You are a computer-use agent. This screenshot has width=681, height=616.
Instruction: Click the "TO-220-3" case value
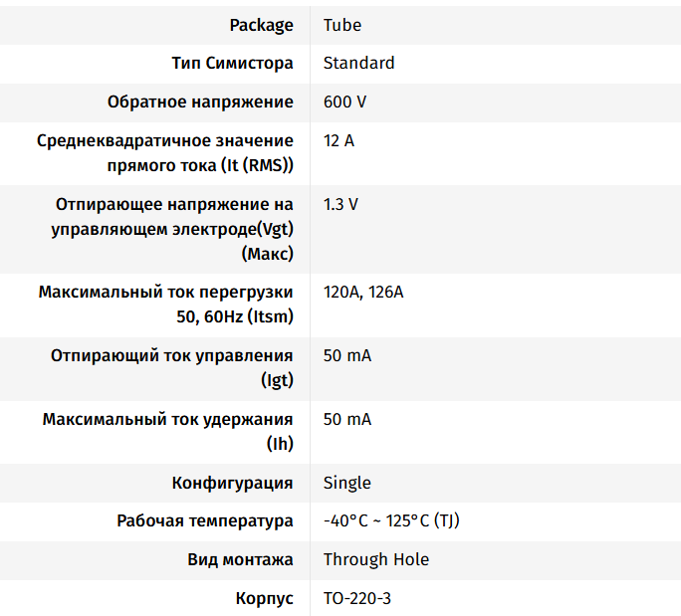coord(357,598)
